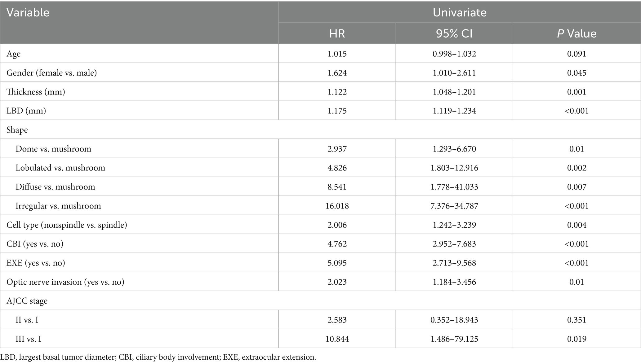
Task: Select the HR column header
Action: (x=337, y=33)
